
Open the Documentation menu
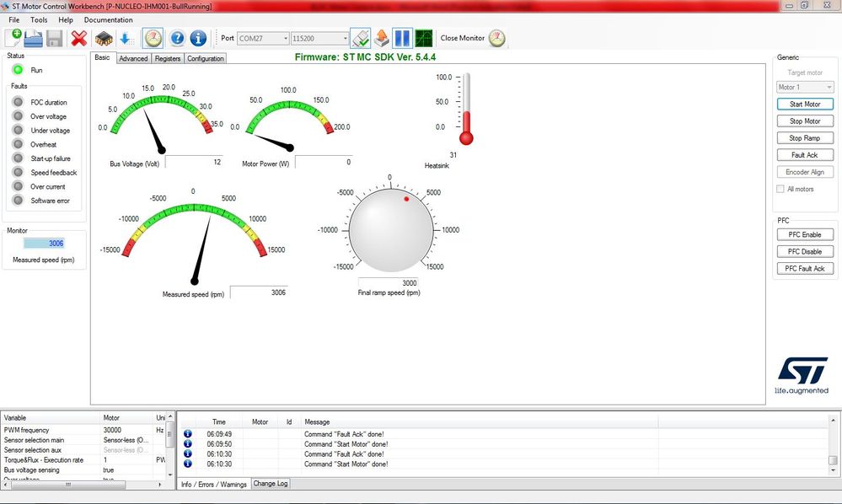tap(109, 20)
